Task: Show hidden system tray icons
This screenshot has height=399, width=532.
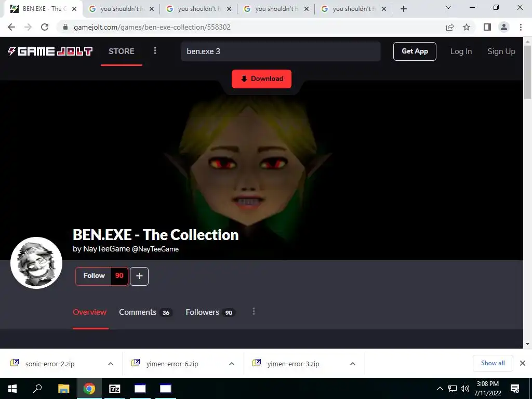Action: (440, 389)
